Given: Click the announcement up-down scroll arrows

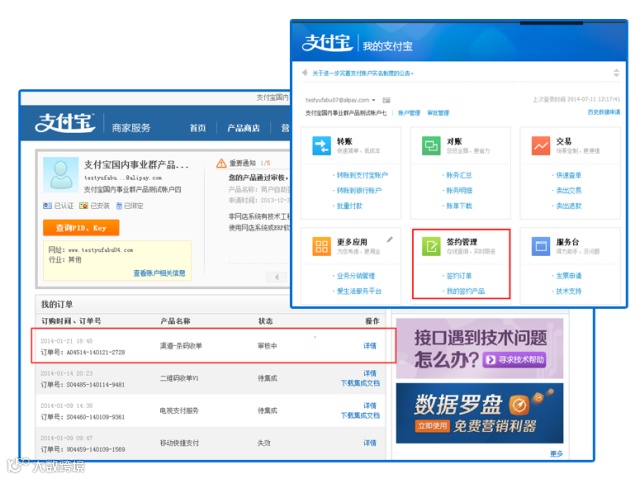Looking at the screenshot, I should tap(616, 73).
